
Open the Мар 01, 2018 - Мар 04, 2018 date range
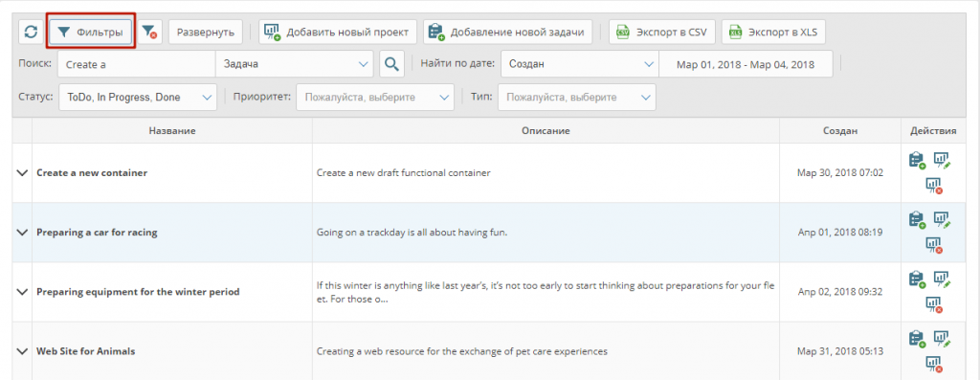coord(746,64)
